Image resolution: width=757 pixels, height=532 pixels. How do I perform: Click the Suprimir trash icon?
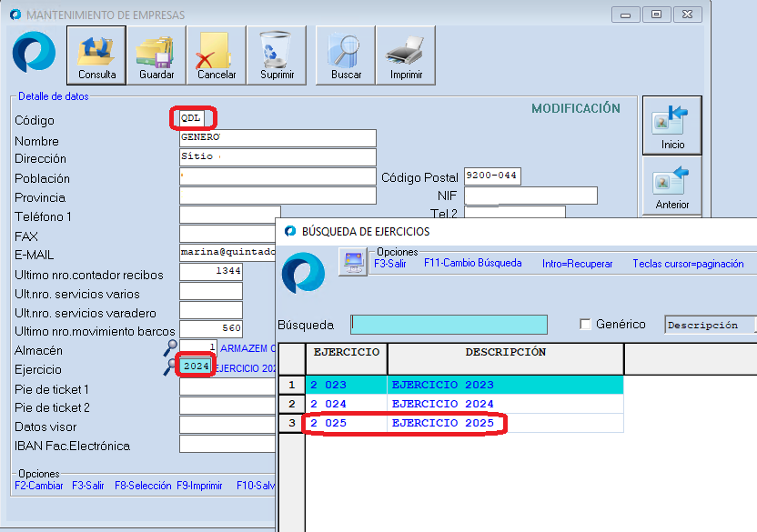[277, 55]
